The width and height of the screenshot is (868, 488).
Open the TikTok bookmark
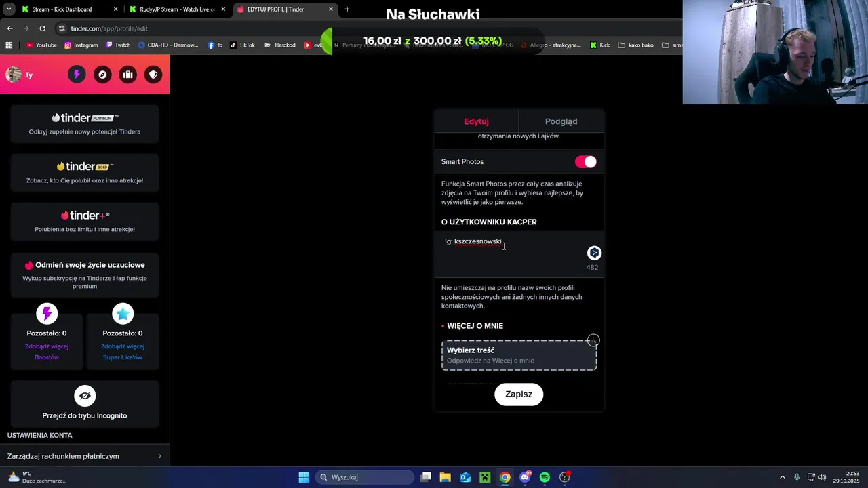[x=242, y=45]
